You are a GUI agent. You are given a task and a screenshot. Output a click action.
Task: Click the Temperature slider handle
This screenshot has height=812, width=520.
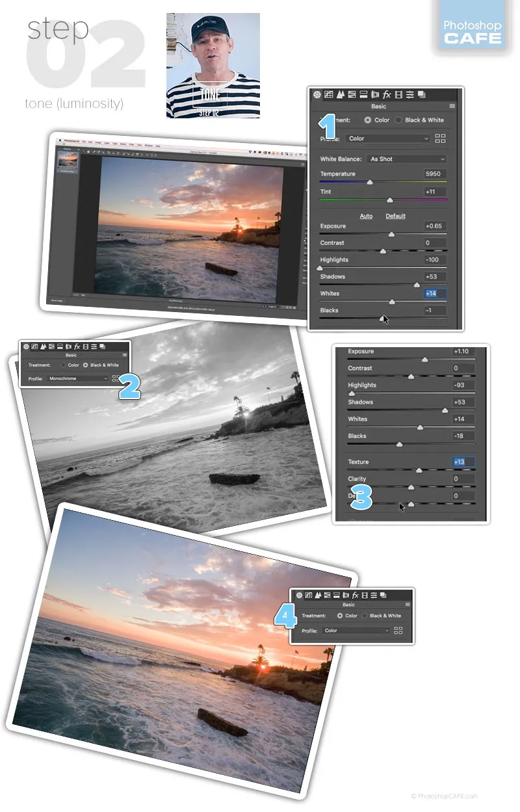[370, 183]
